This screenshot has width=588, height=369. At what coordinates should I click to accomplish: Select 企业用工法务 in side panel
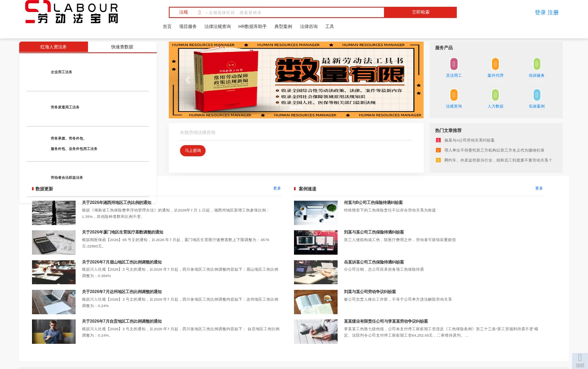(62, 72)
